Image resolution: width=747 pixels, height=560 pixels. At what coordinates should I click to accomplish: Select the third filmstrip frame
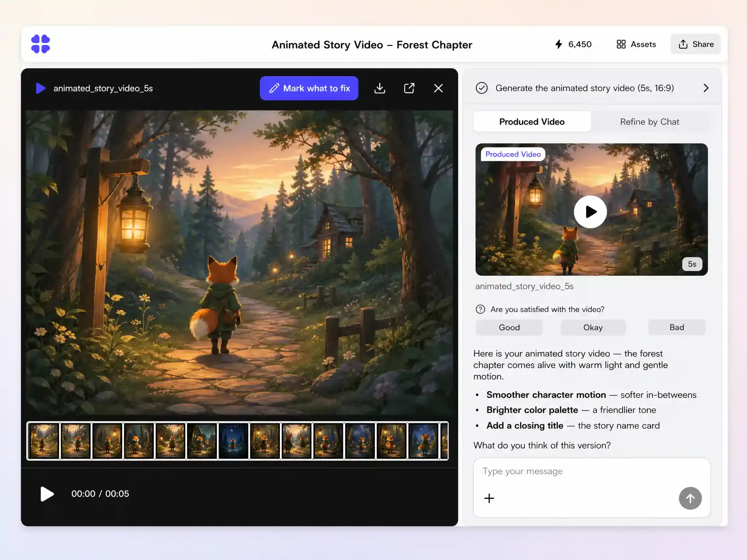click(107, 441)
